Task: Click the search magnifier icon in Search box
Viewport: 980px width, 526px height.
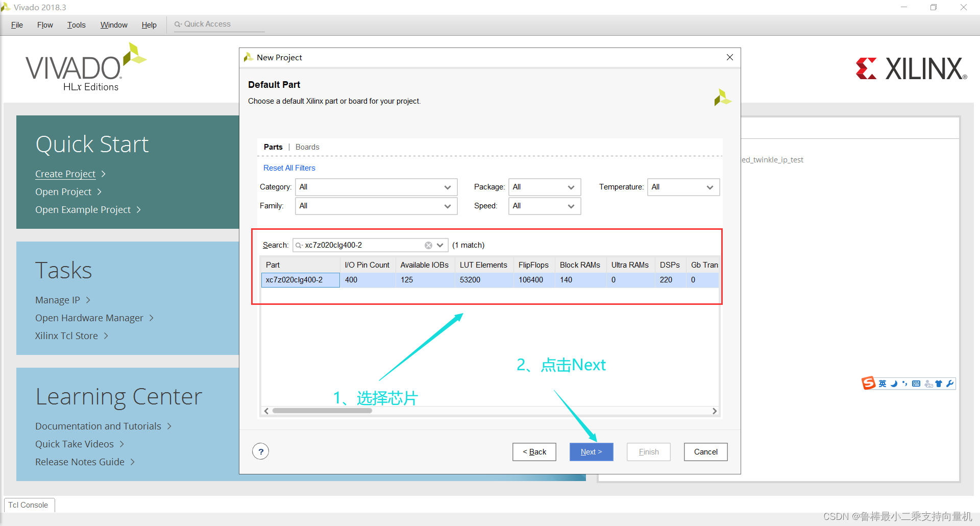Action: [299, 245]
